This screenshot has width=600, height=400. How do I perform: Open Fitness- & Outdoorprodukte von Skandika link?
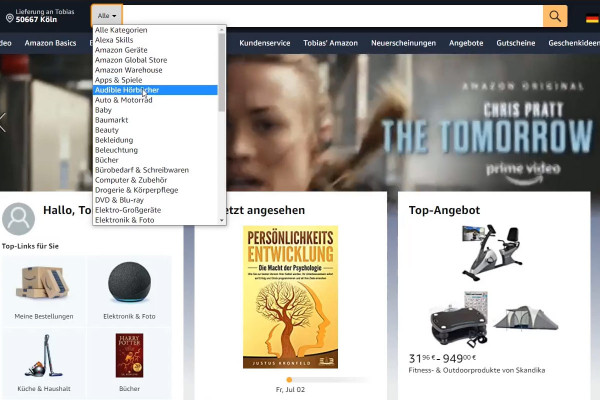pyautogui.click(x=477, y=370)
